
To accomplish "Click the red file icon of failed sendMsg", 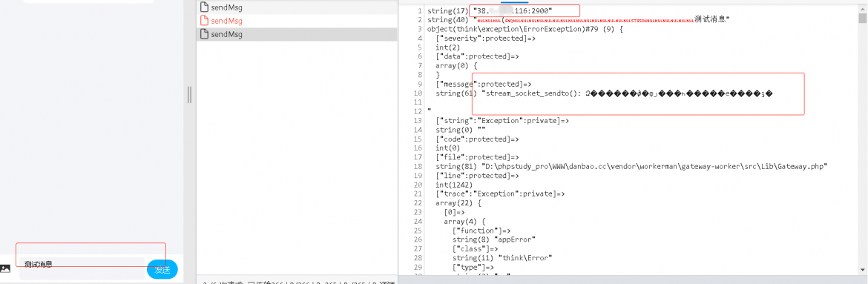I will [x=204, y=21].
